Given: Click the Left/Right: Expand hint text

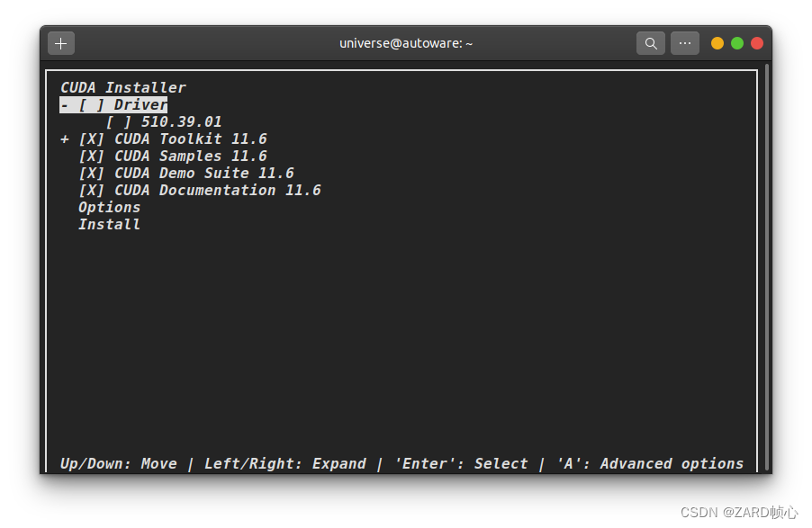Looking at the screenshot, I should [x=285, y=464].
